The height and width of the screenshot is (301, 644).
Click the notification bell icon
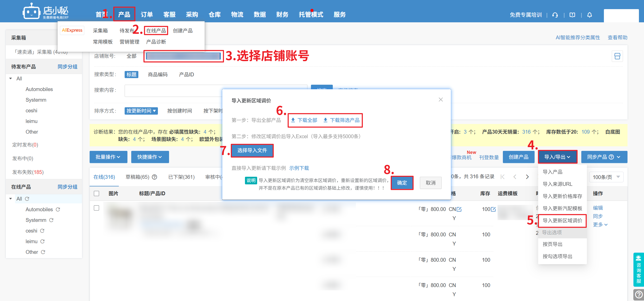pos(589,15)
